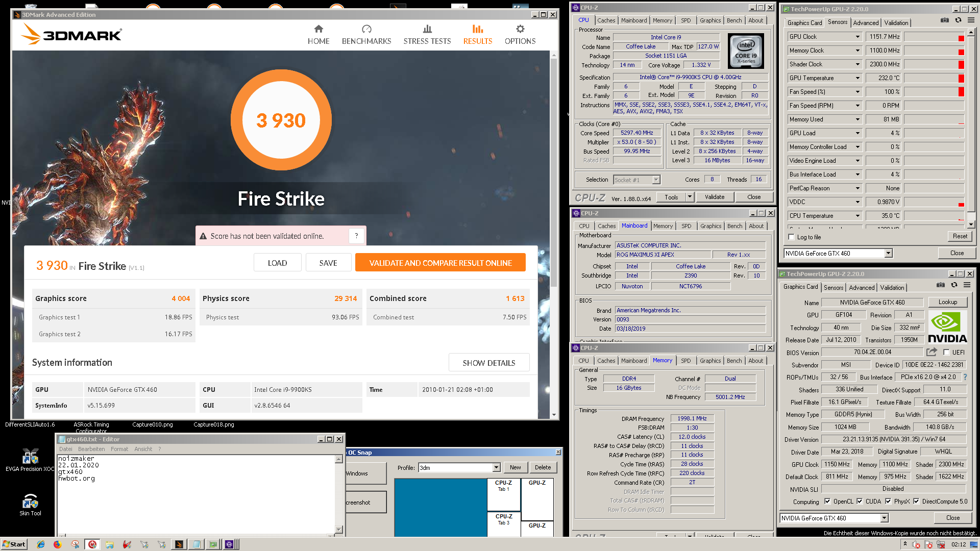Viewport: 980px width, 551px height.
Task: Open the Bearbeiten menu in the editor
Action: click(x=91, y=449)
